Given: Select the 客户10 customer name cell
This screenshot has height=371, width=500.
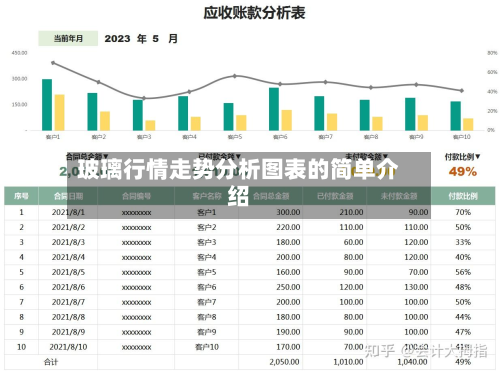Looking at the screenshot, I should (x=207, y=347).
